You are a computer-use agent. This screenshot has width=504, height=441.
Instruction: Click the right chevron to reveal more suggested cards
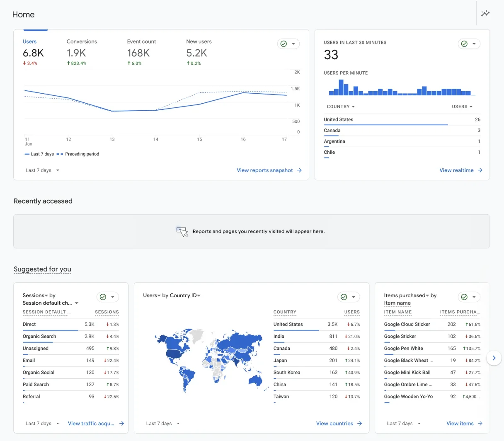click(x=494, y=358)
